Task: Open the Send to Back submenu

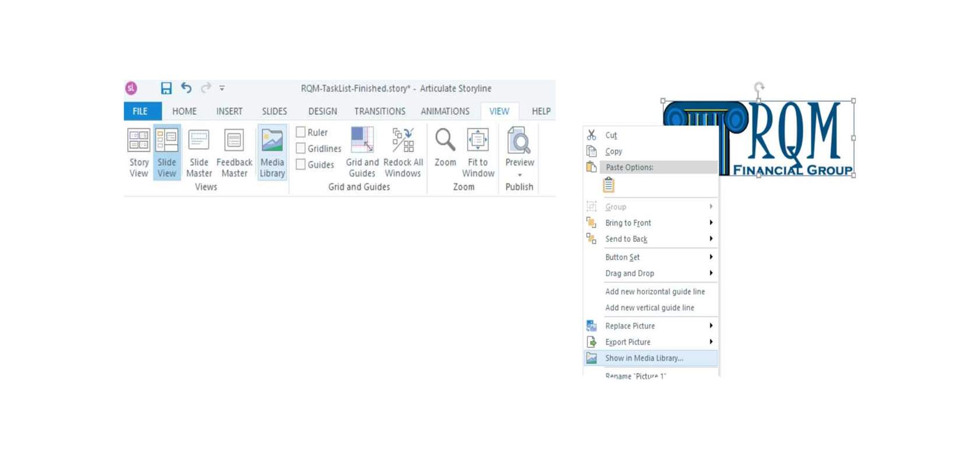Action: [x=650, y=238]
